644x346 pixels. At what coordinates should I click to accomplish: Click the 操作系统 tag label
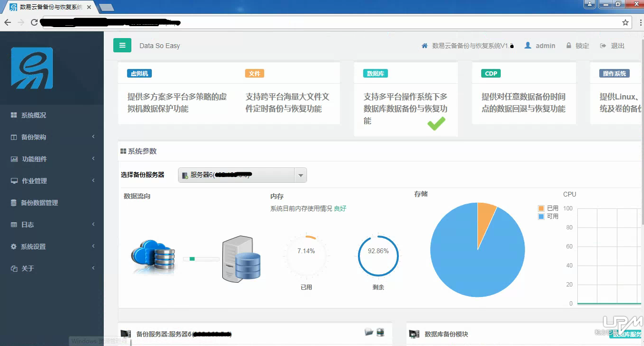pyautogui.click(x=614, y=73)
